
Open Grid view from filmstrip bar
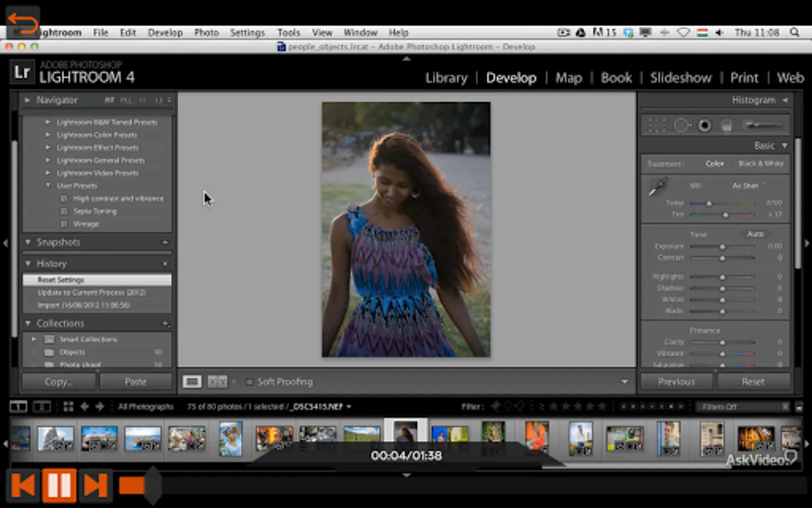[x=68, y=406]
